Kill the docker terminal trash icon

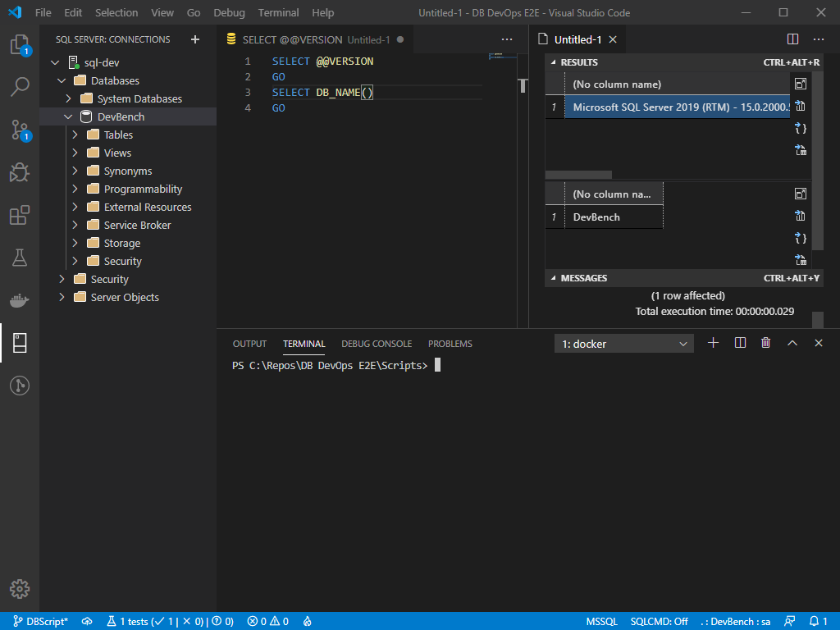pyautogui.click(x=766, y=343)
